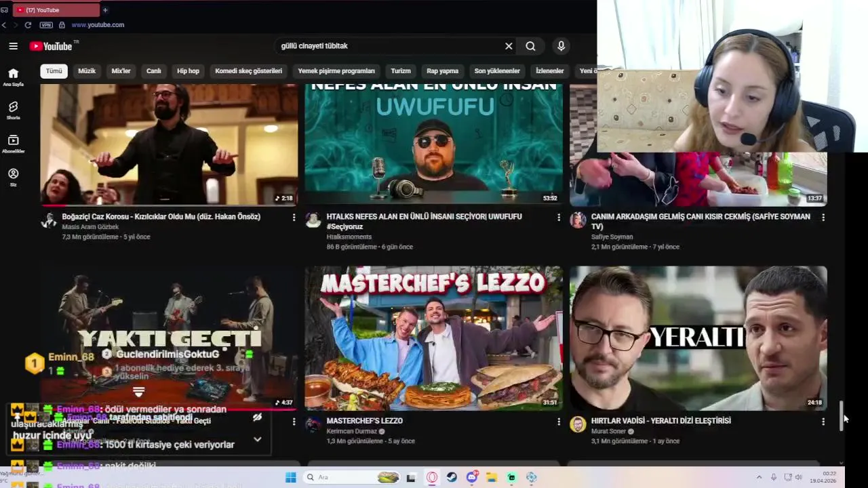Open the Safiye Soyman kısır video thumbnail
This screenshot has height=488, width=868.
pyautogui.click(x=698, y=179)
